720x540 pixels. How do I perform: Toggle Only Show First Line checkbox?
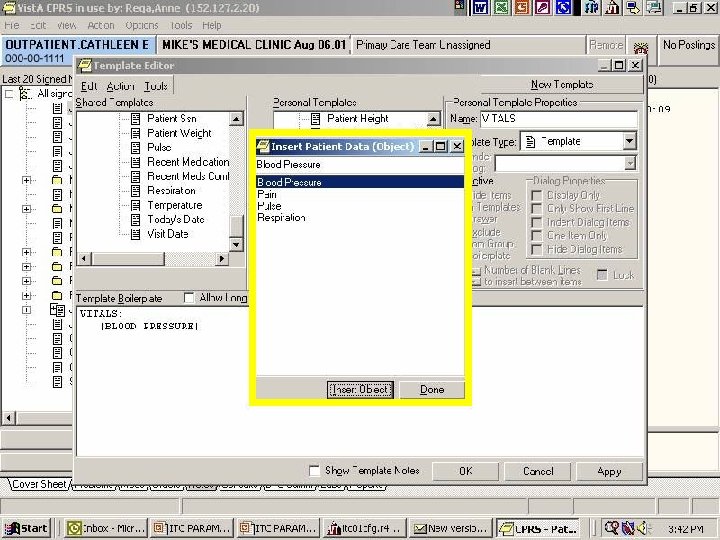536,209
